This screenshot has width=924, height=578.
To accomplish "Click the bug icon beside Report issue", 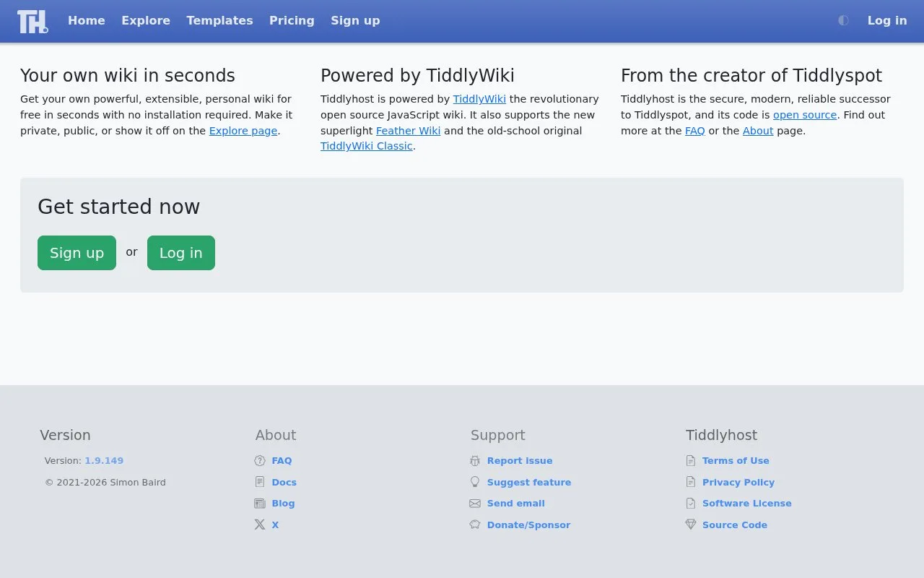I will click(475, 461).
